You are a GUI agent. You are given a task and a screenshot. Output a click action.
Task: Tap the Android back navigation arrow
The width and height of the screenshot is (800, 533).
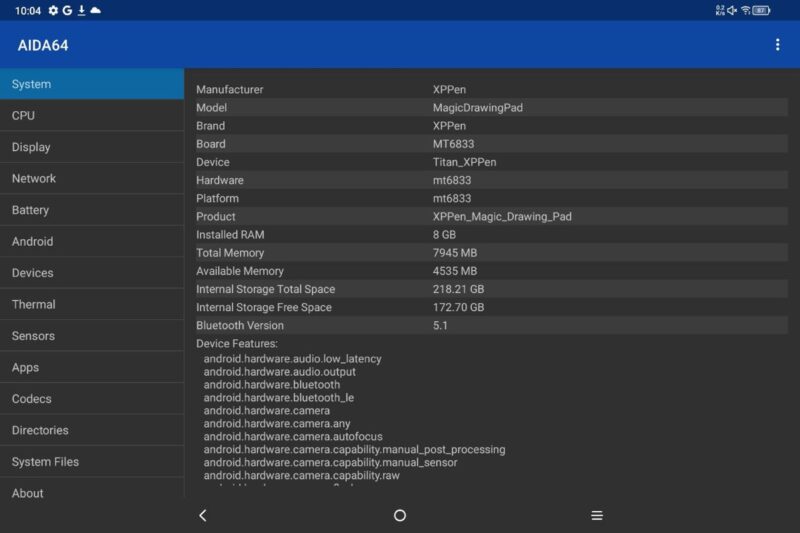pyautogui.click(x=203, y=515)
